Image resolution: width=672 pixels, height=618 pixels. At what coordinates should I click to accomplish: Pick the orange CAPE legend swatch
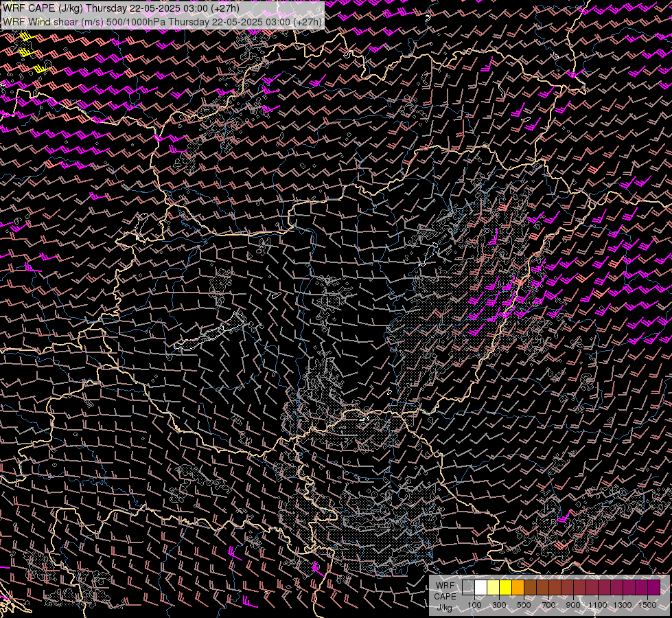pyautogui.click(x=518, y=587)
